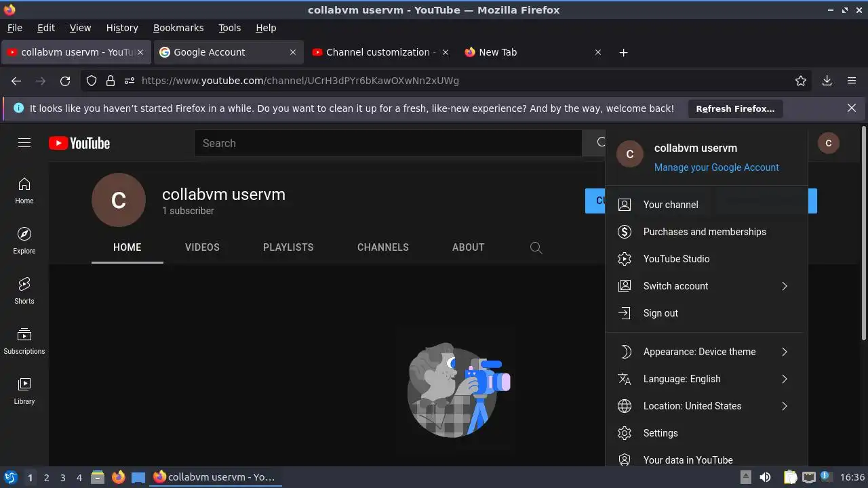Open the Firefox application menu
The width and height of the screenshot is (868, 488).
(x=852, y=81)
